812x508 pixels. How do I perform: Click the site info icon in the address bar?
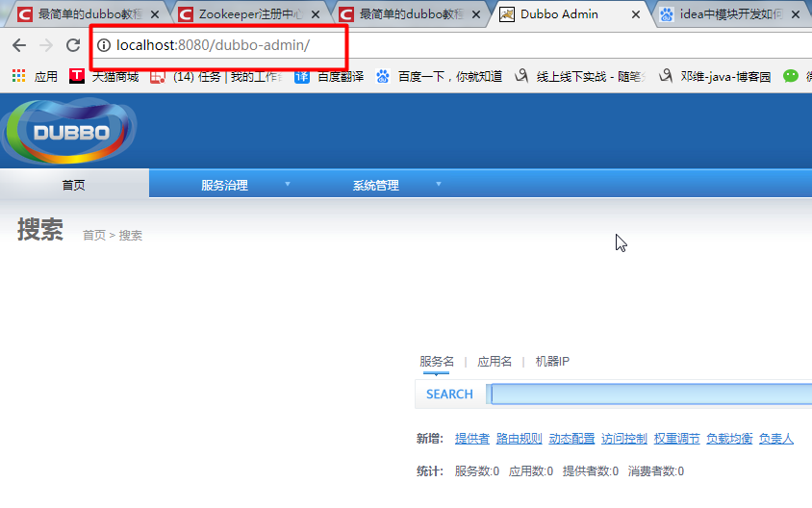click(104, 45)
